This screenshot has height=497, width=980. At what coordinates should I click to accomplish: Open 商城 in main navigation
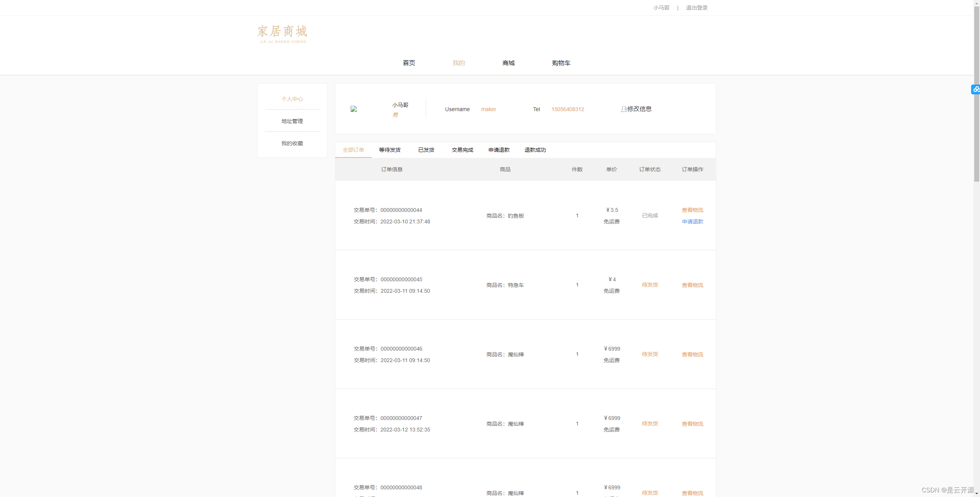point(508,63)
